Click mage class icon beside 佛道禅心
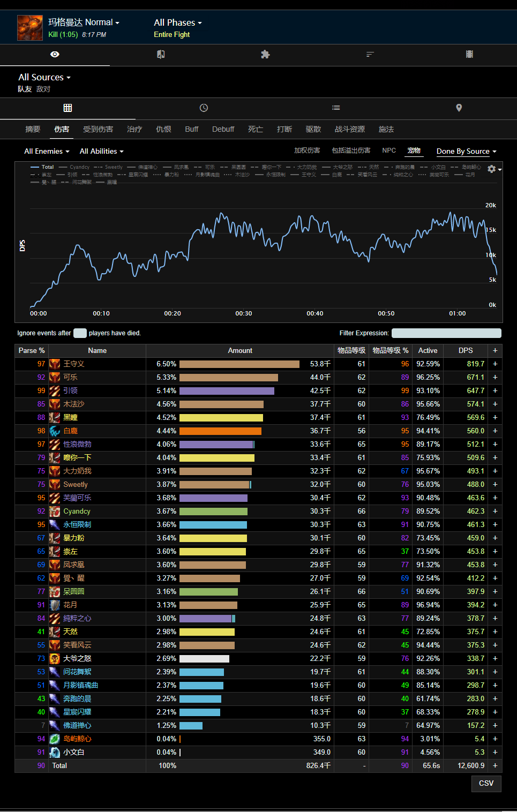 pyautogui.click(x=55, y=725)
